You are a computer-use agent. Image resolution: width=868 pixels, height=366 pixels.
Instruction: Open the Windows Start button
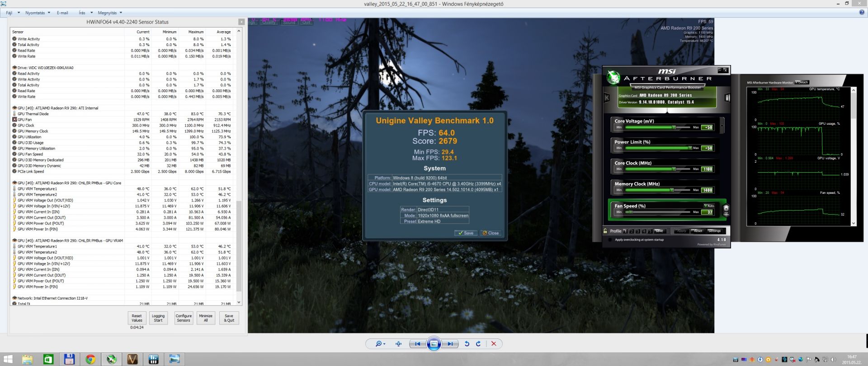[x=8, y=360]
